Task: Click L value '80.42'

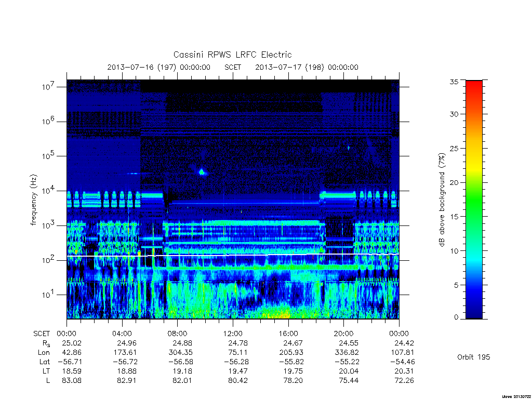Action: (238, 380)
